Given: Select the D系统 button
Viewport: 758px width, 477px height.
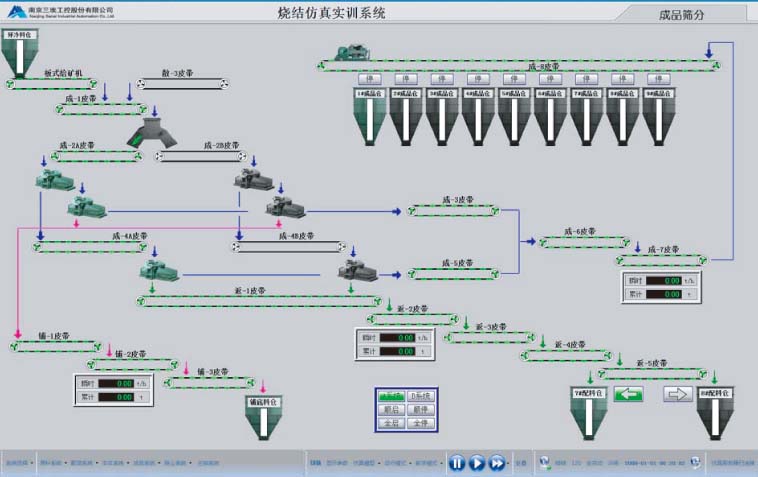Looking at the screenshot, I should (x=420, y=397).
